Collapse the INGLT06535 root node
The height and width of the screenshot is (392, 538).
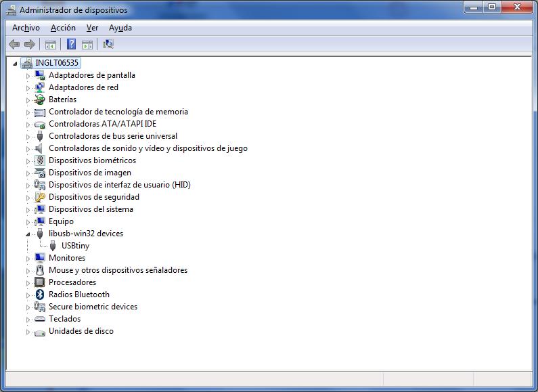[15, 64]
